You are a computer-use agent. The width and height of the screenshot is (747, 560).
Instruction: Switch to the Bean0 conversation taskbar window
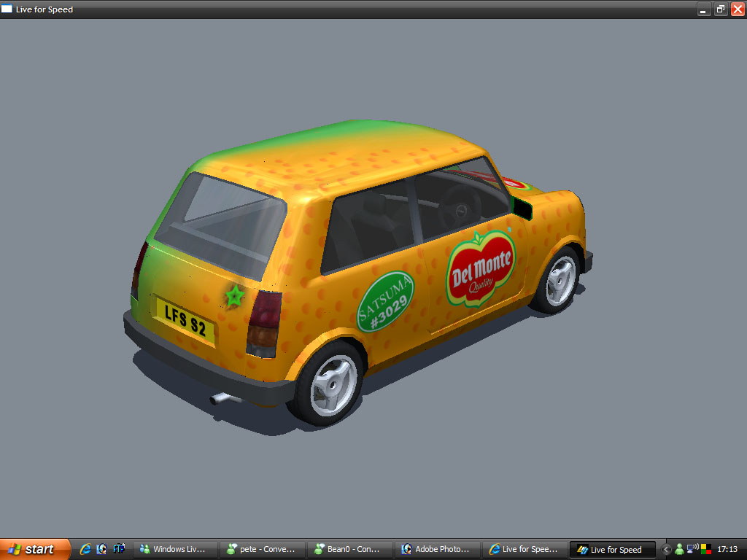coord(351,550)
